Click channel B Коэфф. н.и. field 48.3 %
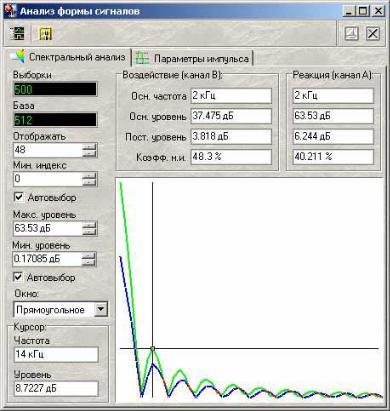Viewport: 390px width, 411px height. (231, 157)
